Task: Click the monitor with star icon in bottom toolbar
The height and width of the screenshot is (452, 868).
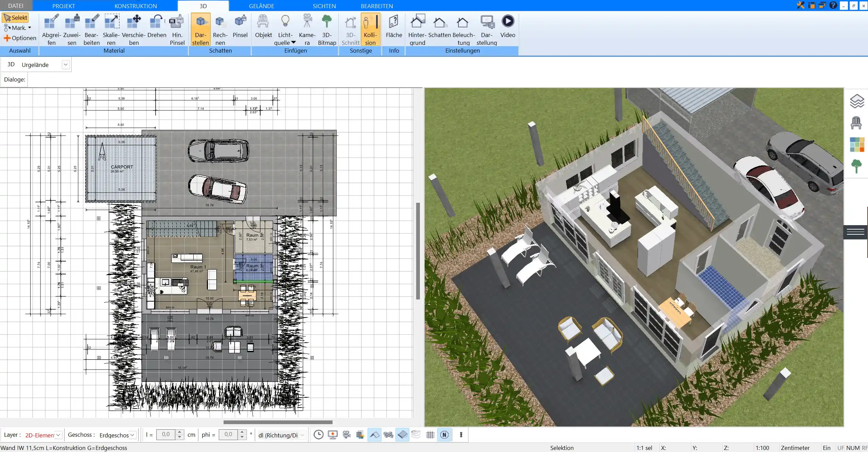Action: 333,435
